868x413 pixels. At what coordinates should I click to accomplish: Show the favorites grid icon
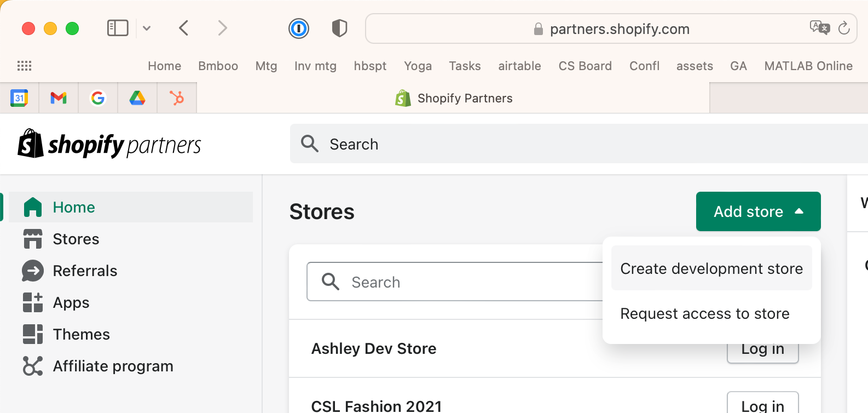coord(25,66)
